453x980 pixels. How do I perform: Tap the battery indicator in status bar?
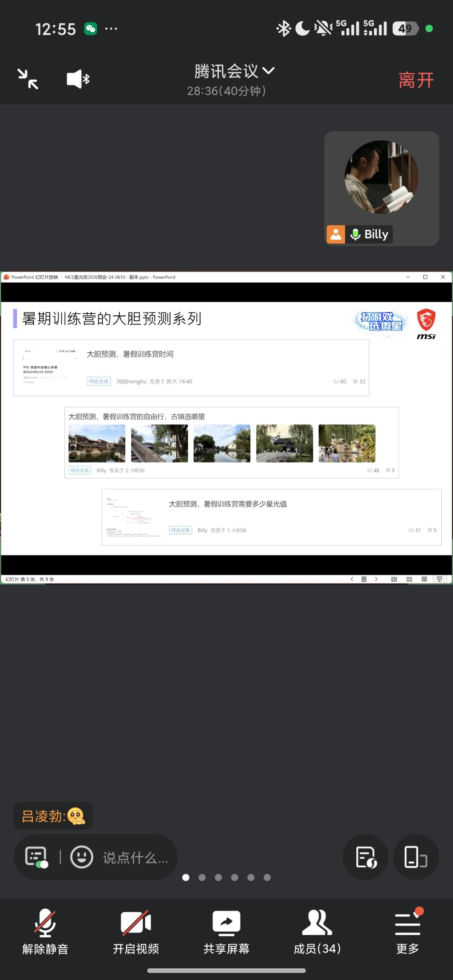(405, 29)
